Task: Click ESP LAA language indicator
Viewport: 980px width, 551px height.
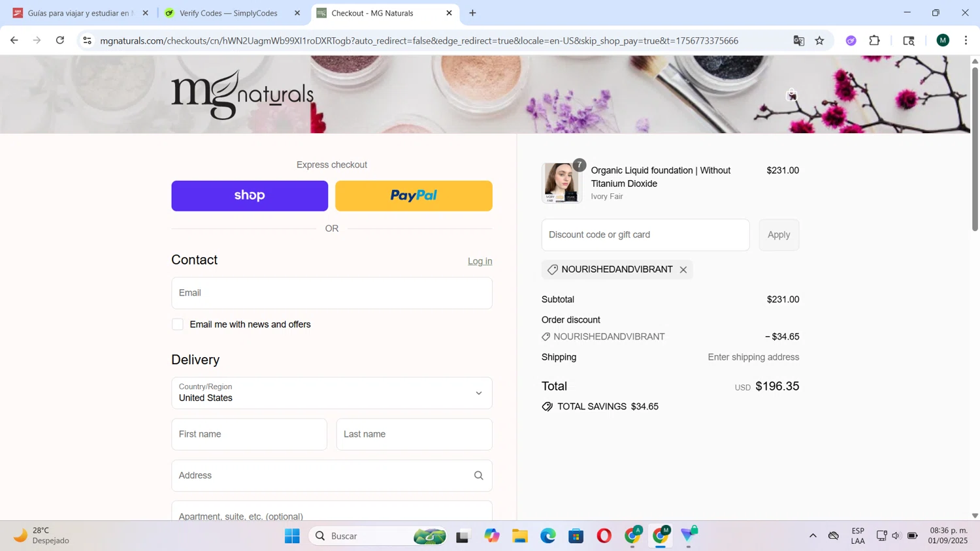Action: click(x=858, y=535)
